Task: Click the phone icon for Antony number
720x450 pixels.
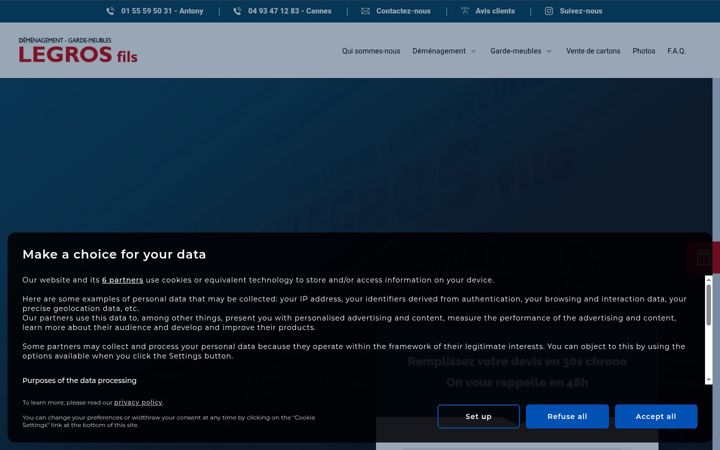Action: tap(110, 11)
